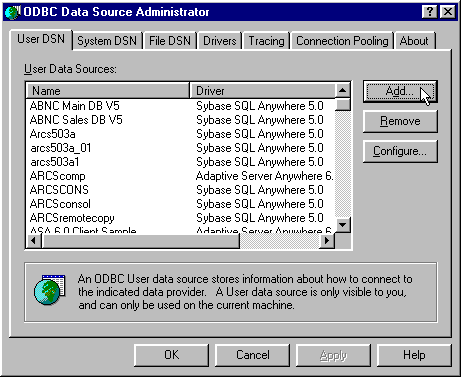Switch to the System DSN tab
The width and height of the screenshot is (461, 377).
point(107,41)
